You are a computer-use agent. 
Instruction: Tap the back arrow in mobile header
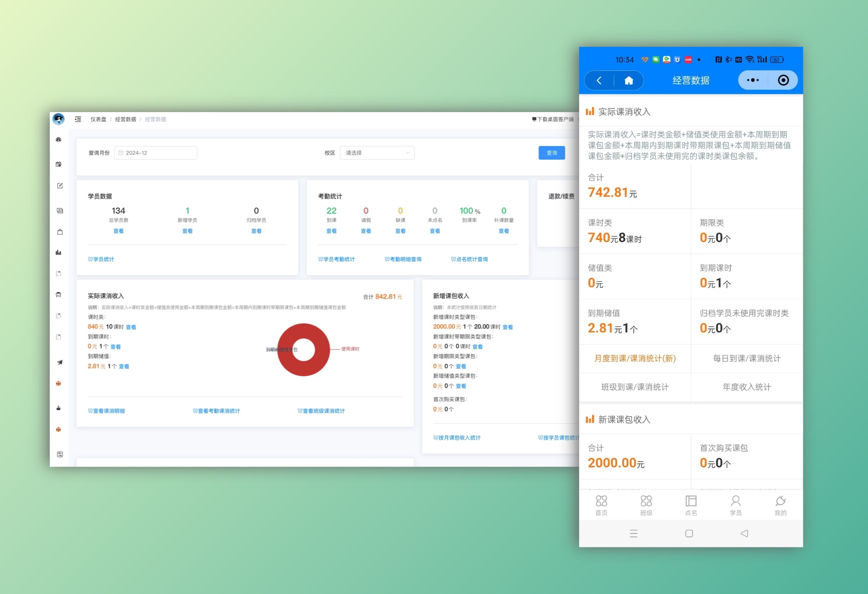tap(599, 80)
